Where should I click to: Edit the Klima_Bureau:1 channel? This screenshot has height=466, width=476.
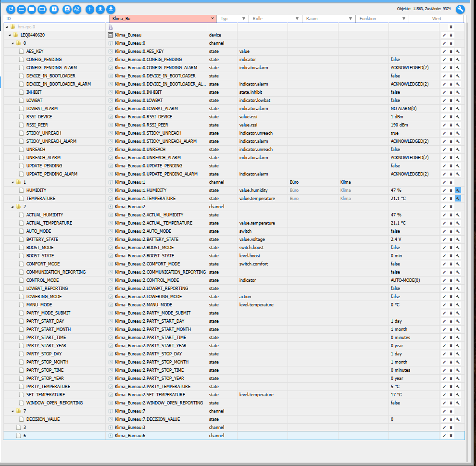coord(444,182)
